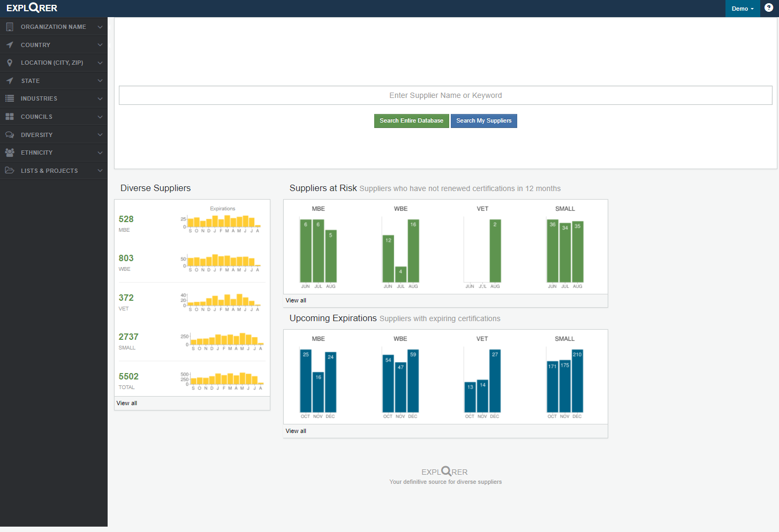The image size is (779, 532).
Task: Click SMALL expirations OCT bar showing 171
Action: [553, 387]
